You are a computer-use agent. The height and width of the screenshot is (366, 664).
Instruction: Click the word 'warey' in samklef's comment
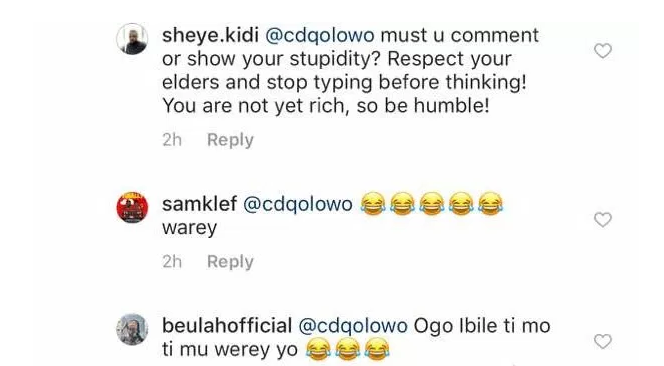point(189,228)
